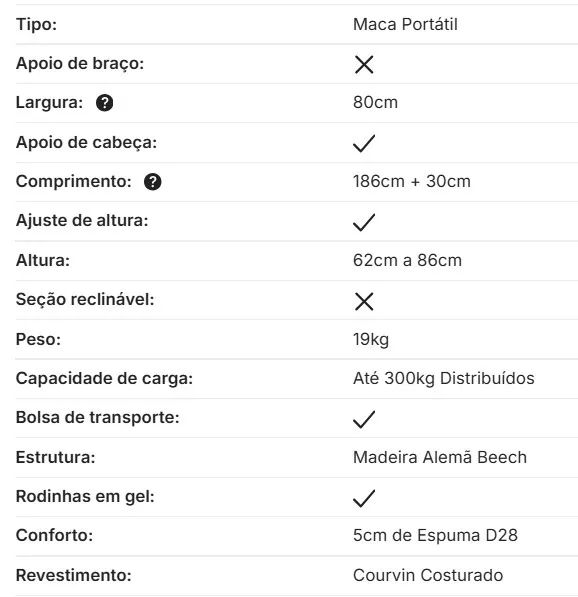Image resolution: width=578 pixels, height=597 pixels.
Task: Click the Tipo label
Action: pos(36,25)
